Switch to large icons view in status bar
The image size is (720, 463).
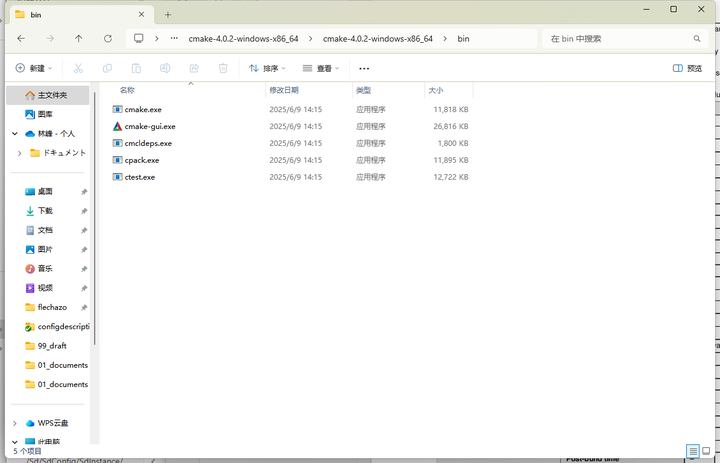tap(706, 451)
